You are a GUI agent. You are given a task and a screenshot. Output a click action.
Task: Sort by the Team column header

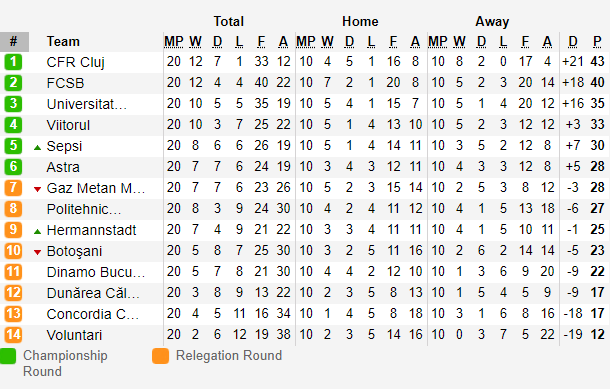tap(63, 41)
